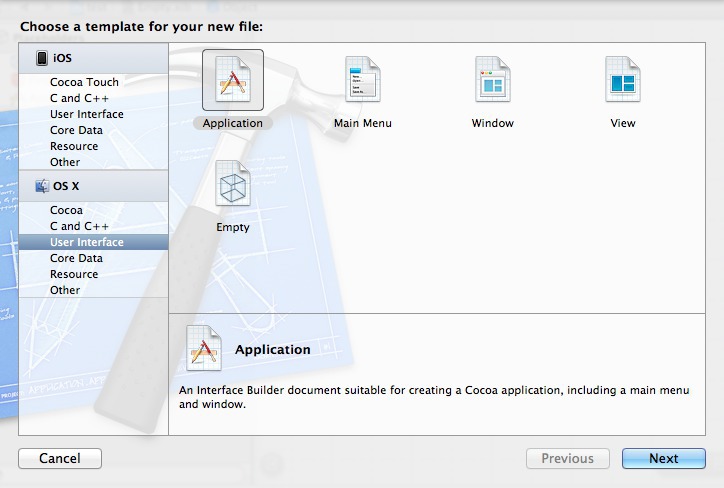Select Resource under OS X
This screenshot has width=724, height=488.
click(x=74, y=274)
